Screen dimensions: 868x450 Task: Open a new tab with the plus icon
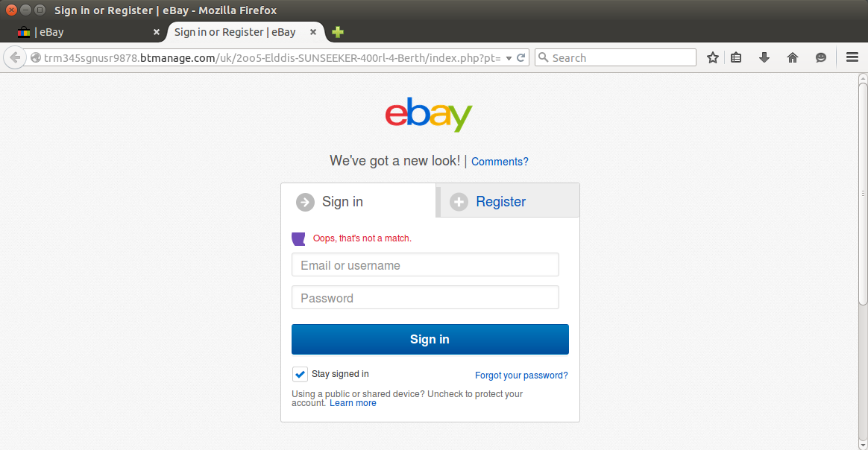click(338, 32)
